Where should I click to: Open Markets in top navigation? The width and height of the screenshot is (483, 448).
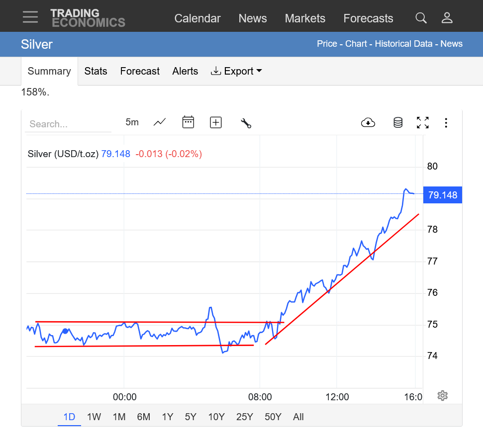305,18
